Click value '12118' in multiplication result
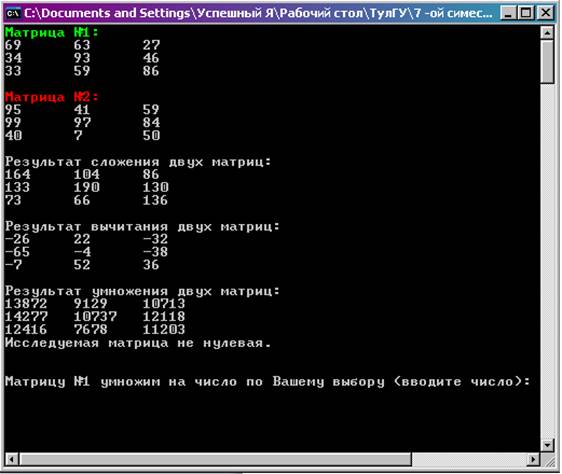 pos(164,317)
